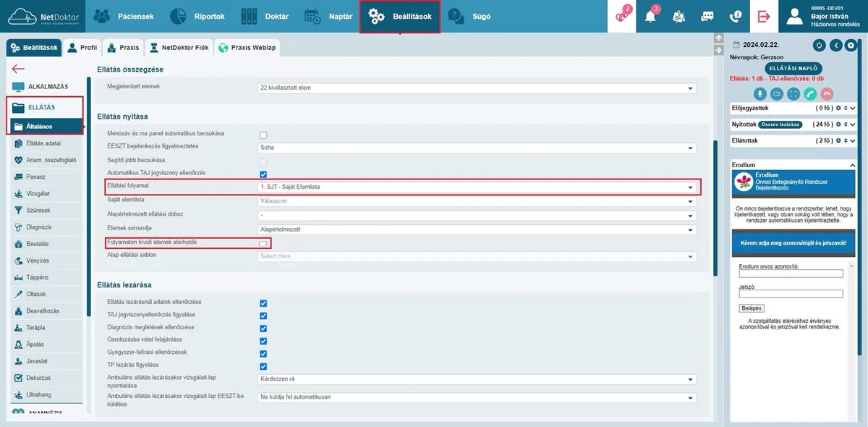
Task: Open the Riportok menu
Action: tap(197, 16)
